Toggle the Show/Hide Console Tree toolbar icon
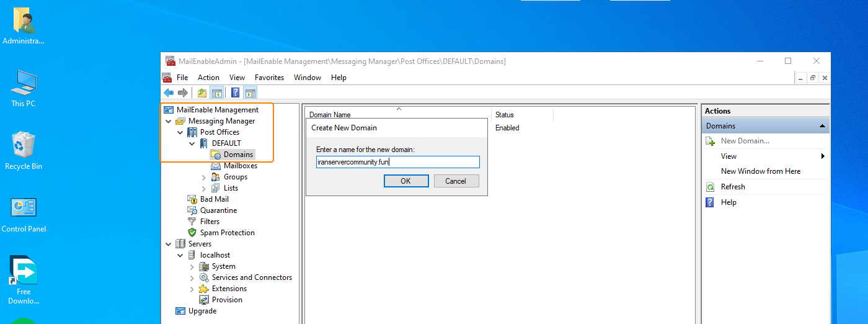Image resolution: width=868 pixels, height=324 pixels. (217, 93)
